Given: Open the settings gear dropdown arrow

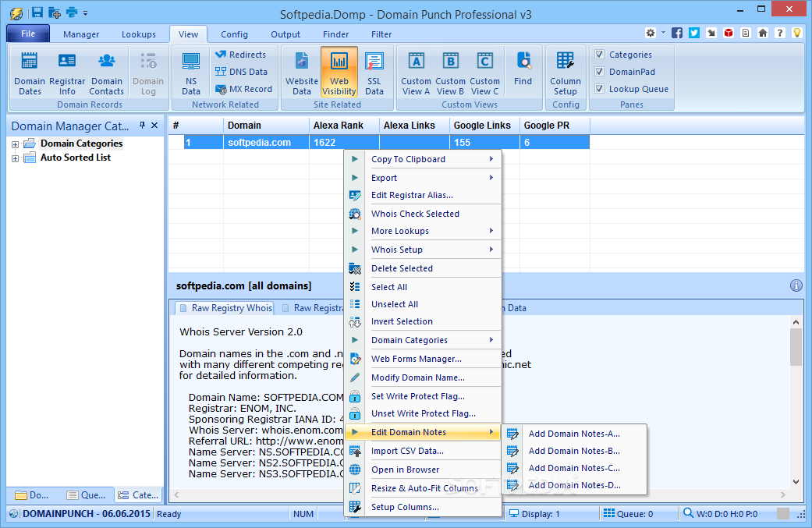Looking at the screenshot, I should pos(663,33).
